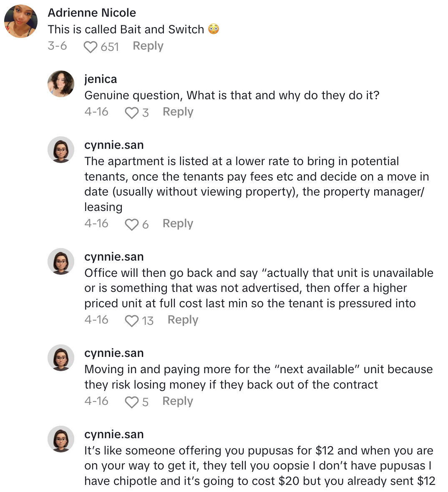Like jenica's genuine question comment
The width and height of the screenshot is (448, 492).
(x=131, y=113)
